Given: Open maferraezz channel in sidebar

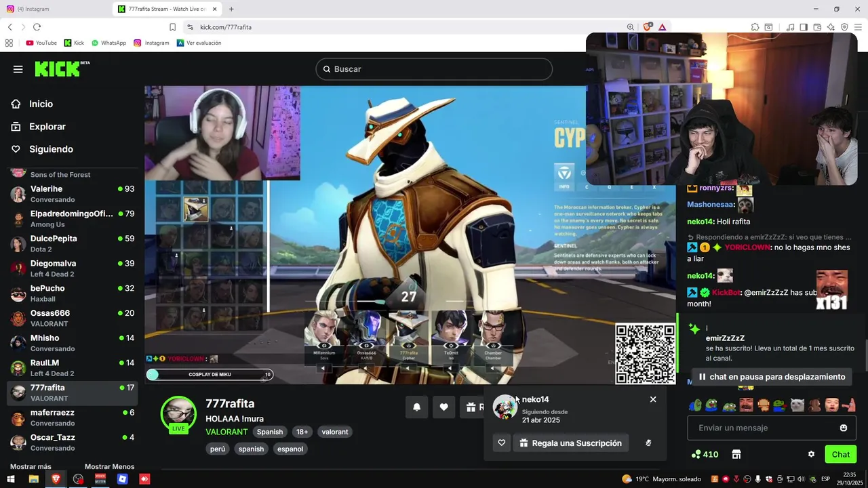Looking at the screenshot, I should point(72,418).
